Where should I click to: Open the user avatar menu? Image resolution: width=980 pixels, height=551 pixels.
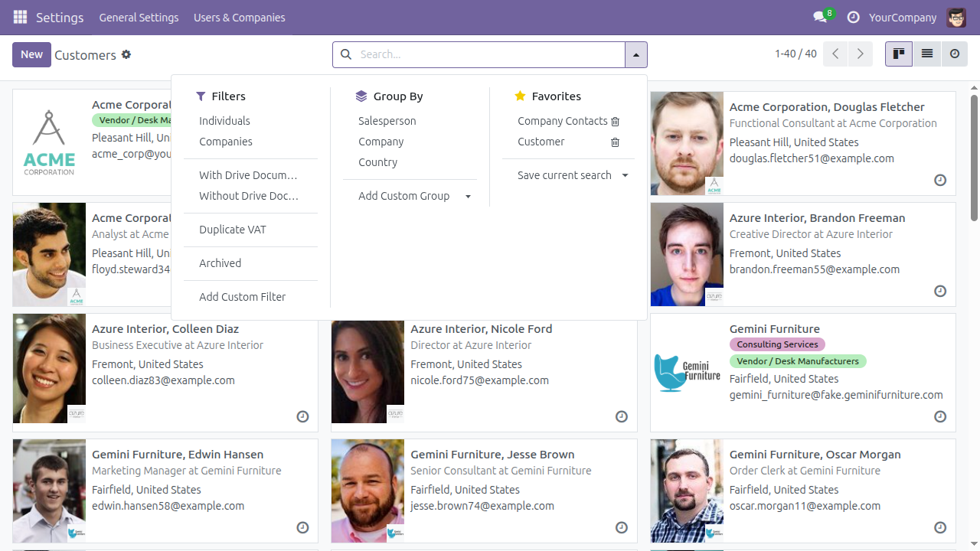[x=956, y=17]
